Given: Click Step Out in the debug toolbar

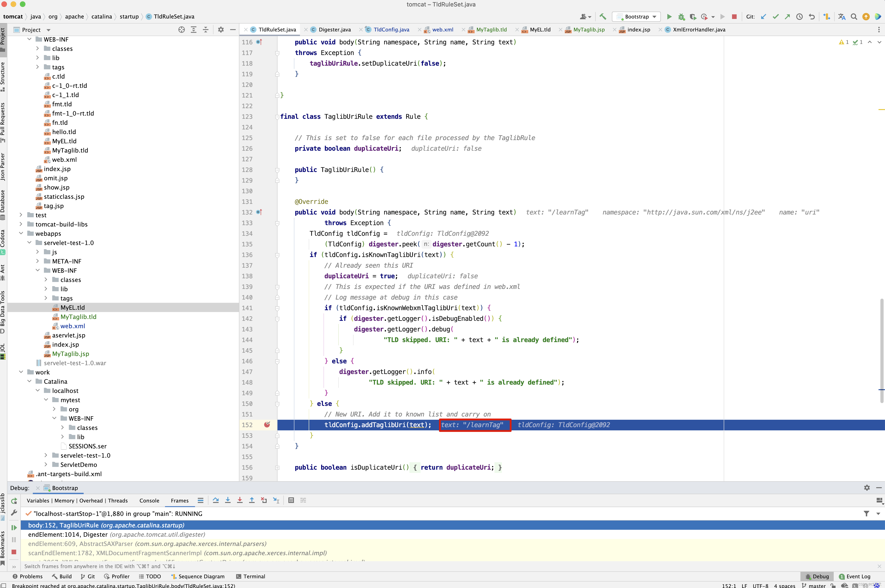Looking at the screenshot, I should pyautogui.click(x=251, y=500).
